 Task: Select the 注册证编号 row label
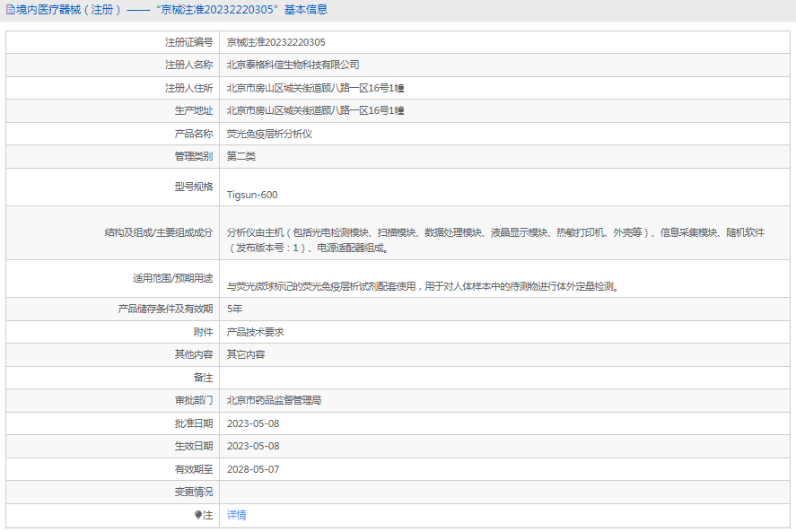pos(188,42)
